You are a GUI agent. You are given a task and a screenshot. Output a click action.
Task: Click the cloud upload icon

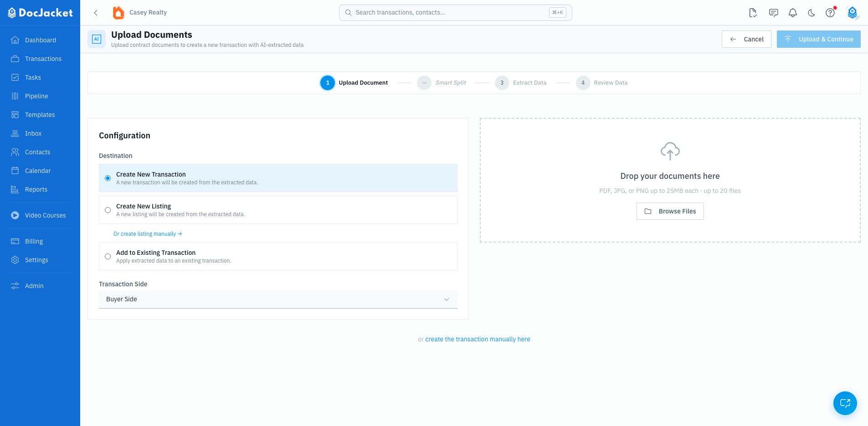point(670,151)
